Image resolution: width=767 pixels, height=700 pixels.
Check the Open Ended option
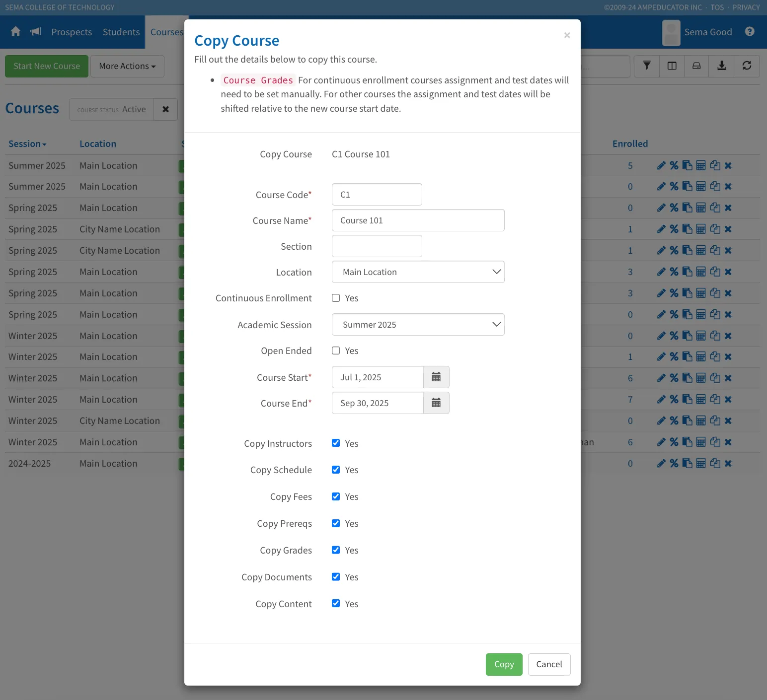click(x=336, y=350)
